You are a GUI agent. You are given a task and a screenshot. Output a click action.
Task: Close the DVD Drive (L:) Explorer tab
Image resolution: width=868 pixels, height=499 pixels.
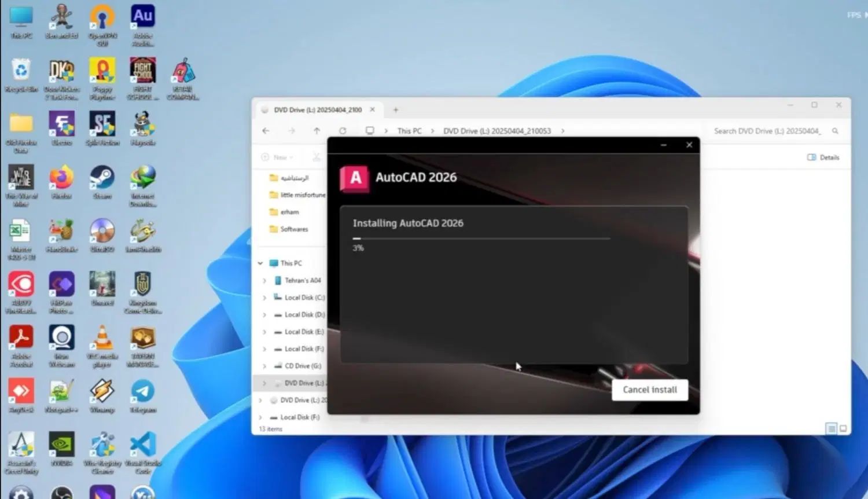click(x=373, y=109)
